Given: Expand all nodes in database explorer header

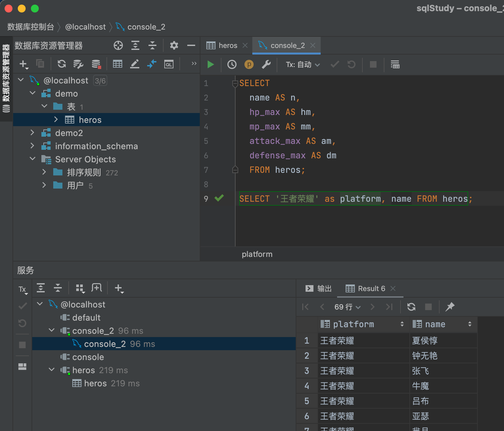Looking at the screenshot, I should tap(135, 45).
